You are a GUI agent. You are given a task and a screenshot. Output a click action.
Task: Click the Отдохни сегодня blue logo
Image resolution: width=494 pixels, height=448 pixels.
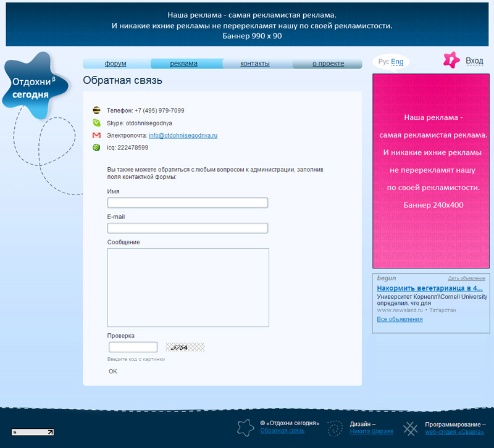click(x=33, y=88)
